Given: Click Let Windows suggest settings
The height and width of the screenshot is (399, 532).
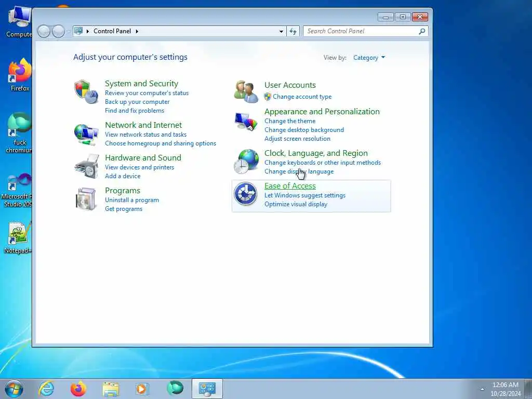Looking at the screenshot, I should click(x=304, y=195).
